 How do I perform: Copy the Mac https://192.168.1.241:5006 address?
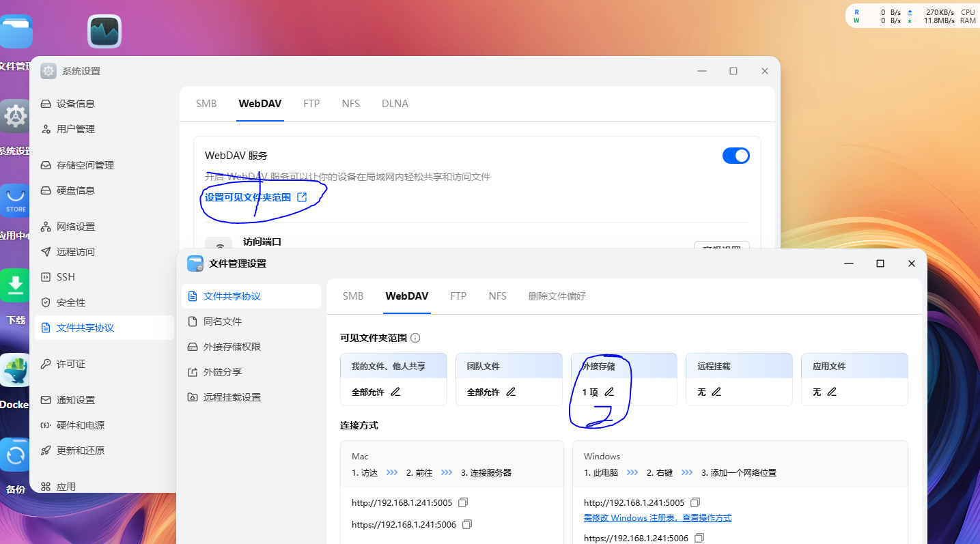pos(467,524)
